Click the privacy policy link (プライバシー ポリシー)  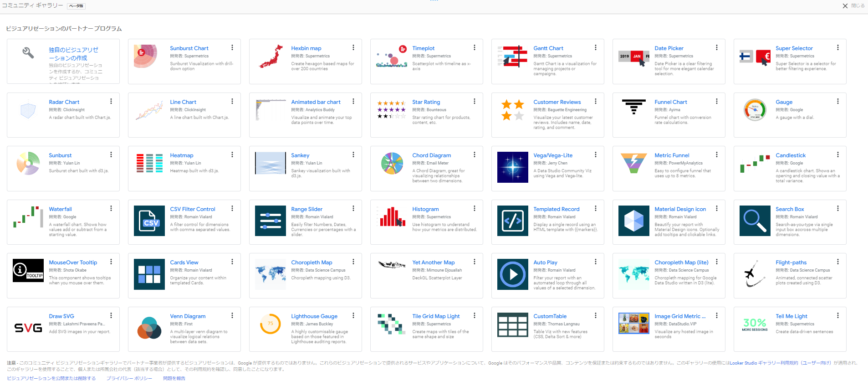129,379
